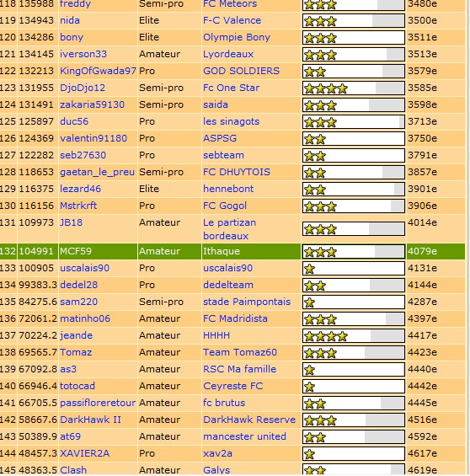This screenshot has height=476, width=470.
Task: Open the stade Paimpontais team link
Action: coord(247,302)
